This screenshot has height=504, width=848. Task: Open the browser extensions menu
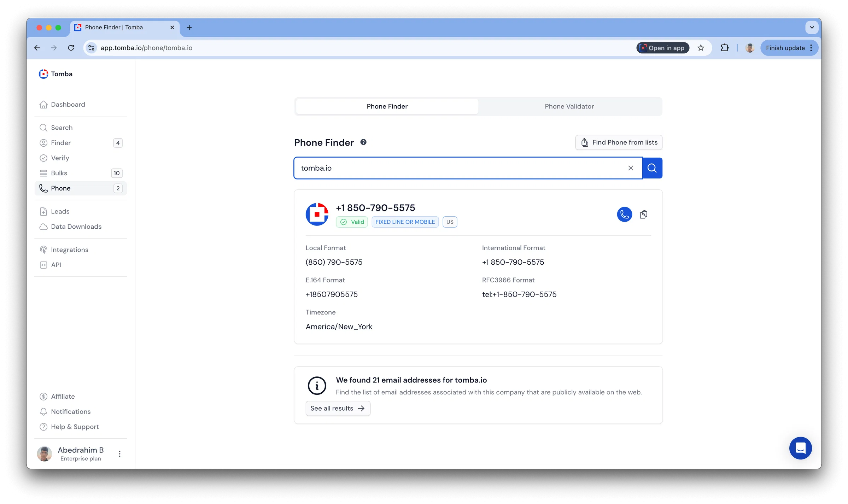[725, 48]
